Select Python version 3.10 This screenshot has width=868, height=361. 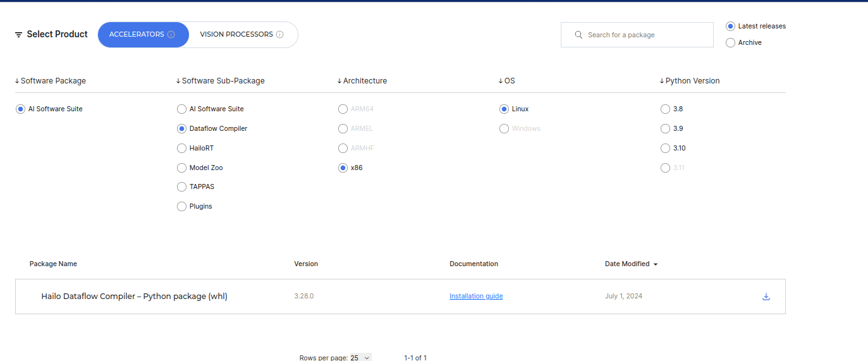point(665,149)
